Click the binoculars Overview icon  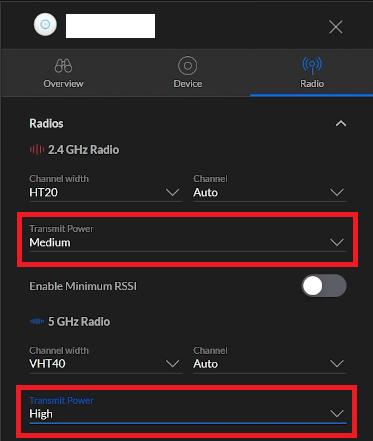point(63,66)
